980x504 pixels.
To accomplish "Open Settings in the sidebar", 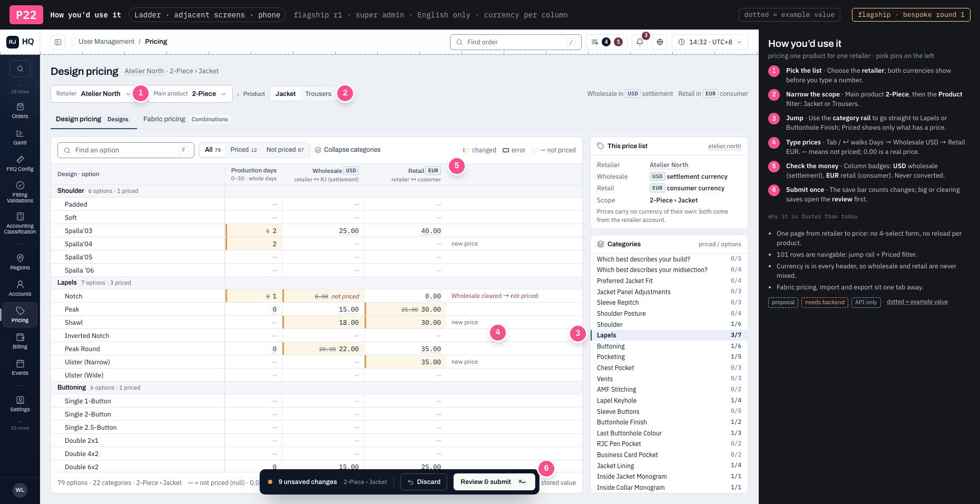I will pyautogui.click(x=20, y=404).
